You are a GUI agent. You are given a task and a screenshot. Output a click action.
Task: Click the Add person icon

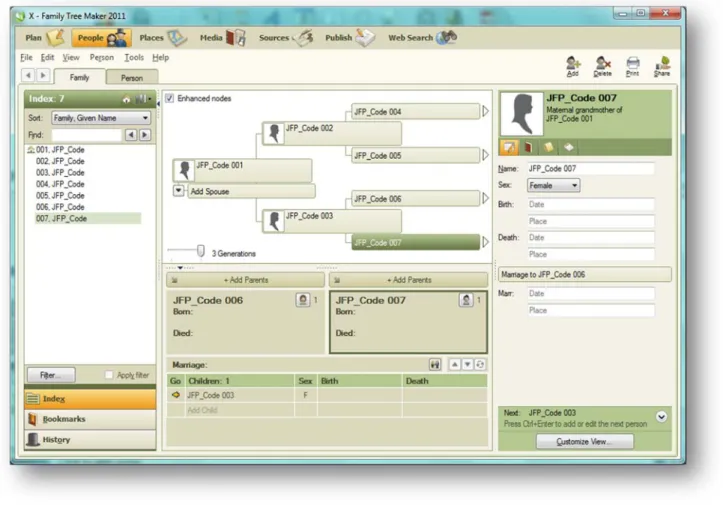pos(573,66)
